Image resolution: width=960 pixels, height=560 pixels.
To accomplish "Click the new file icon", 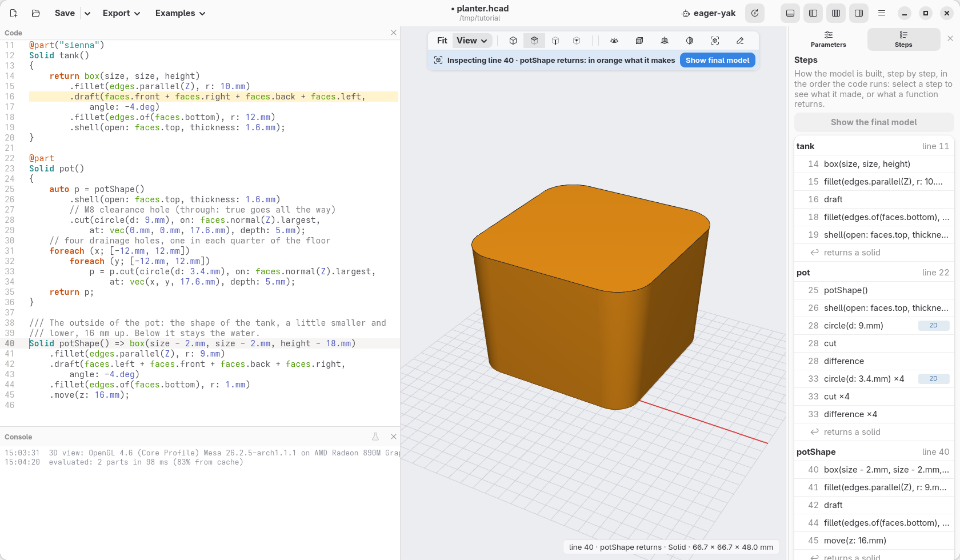I will [14, 13].
